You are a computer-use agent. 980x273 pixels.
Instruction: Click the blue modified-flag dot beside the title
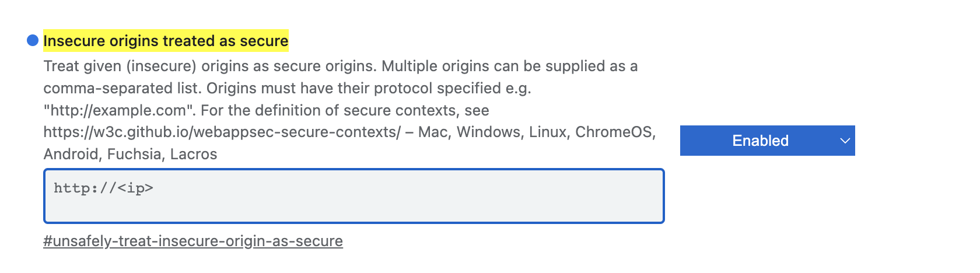point(33,41)
